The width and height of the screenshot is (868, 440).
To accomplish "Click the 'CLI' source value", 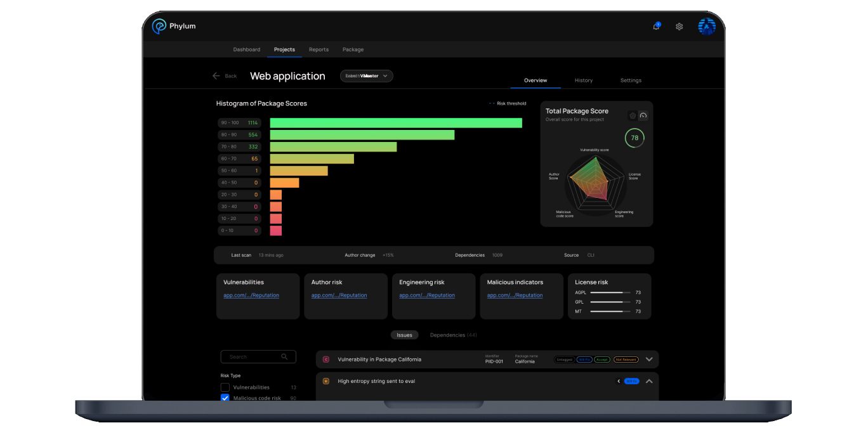I will 591,255.
